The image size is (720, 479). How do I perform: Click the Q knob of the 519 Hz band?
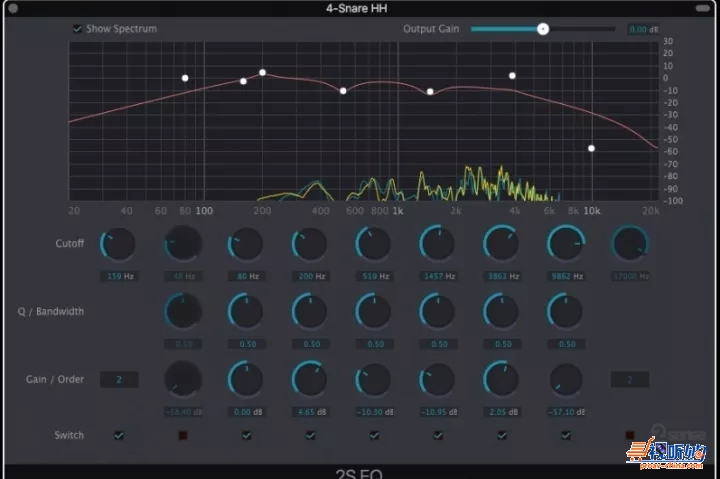(x=373, y=311)
